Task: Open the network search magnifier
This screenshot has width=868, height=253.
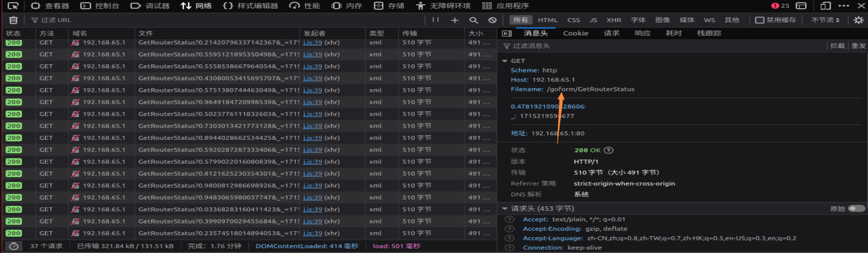Action: (473, 20)
